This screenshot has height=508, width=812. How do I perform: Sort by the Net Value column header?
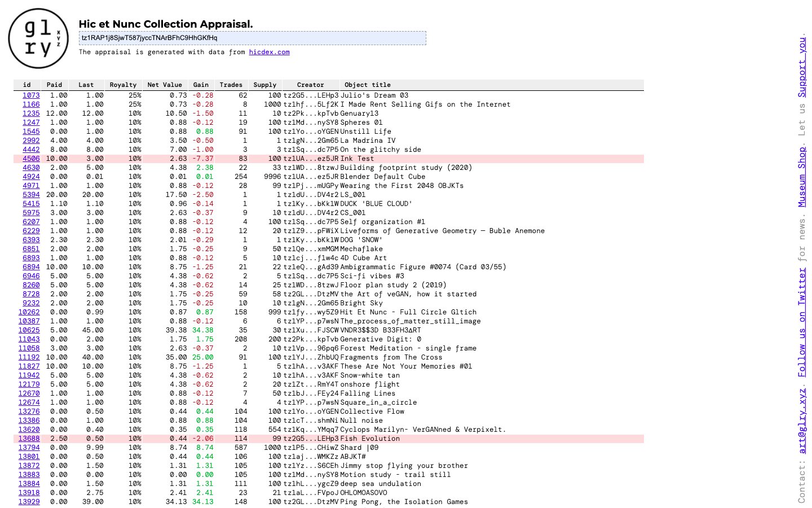click(x=165, y=85)
